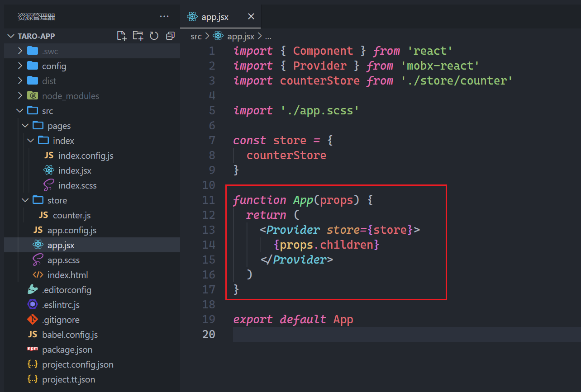Expand the node_modules folder chevron
The height and width of the screenshot is (392, 581).
pyautogui.click(x=20, y=96)
